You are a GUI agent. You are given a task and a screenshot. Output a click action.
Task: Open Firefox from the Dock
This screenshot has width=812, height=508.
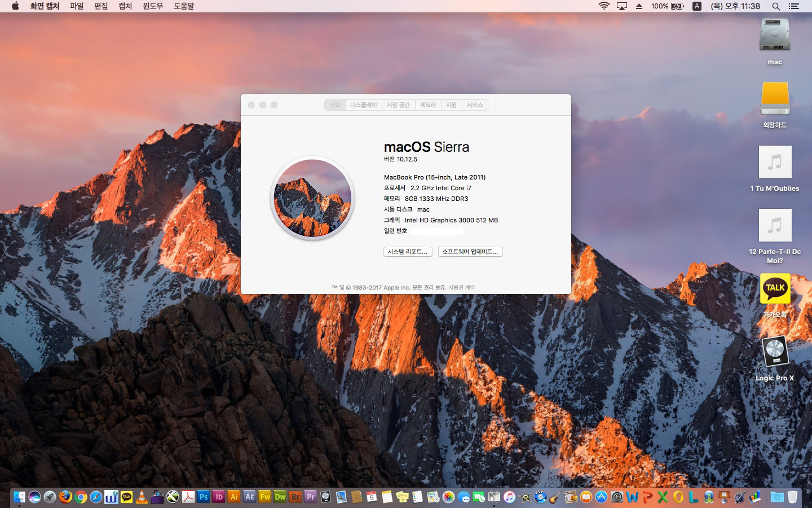(65, 497)
